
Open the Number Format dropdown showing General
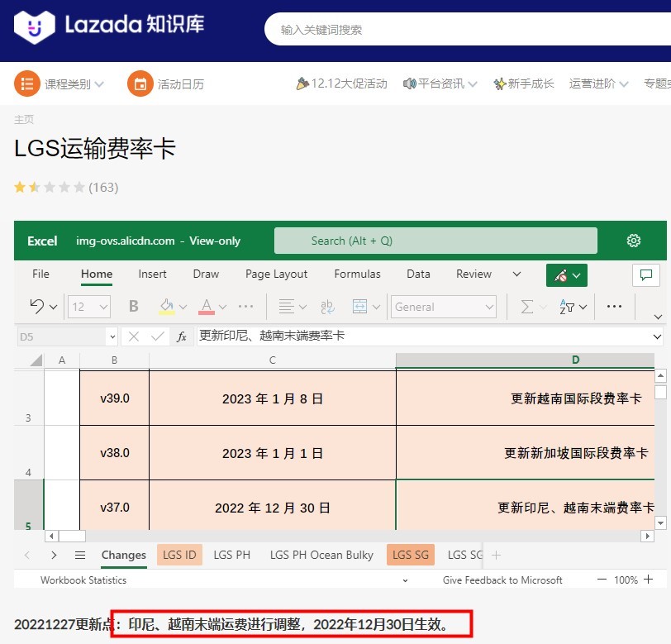pos(443,306)
